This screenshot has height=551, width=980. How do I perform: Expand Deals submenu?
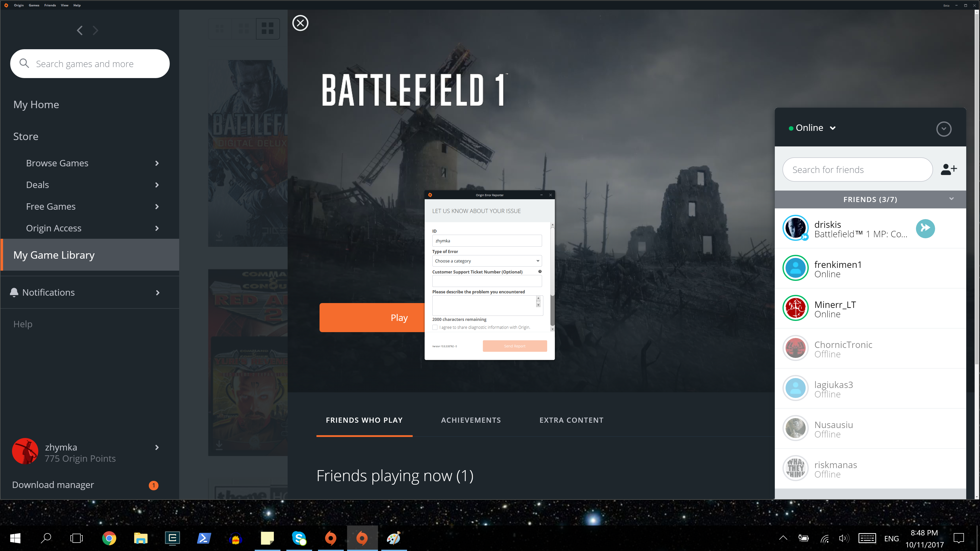(157, 185)
